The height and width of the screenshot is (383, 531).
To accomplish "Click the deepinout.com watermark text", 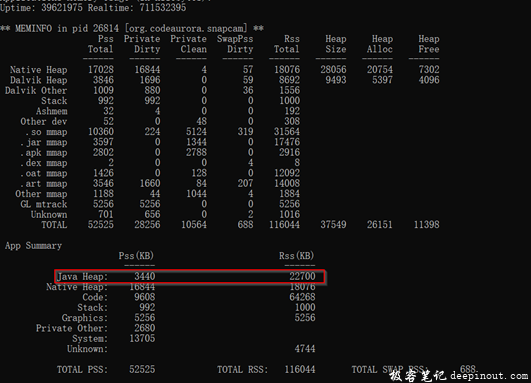I will (x=489, y=376).
